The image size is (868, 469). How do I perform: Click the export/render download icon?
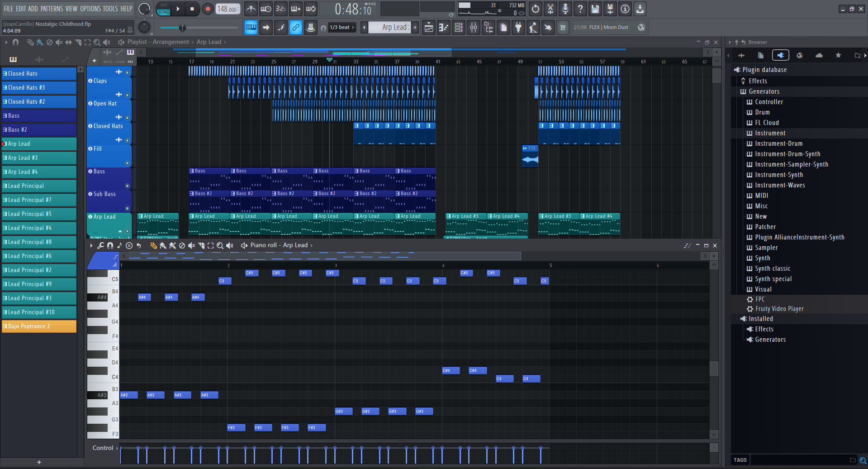click(640, 9)
